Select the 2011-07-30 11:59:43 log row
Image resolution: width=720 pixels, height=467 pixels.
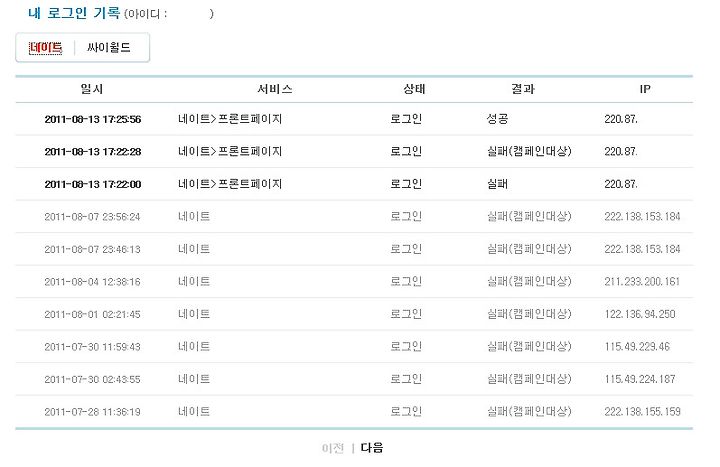pos(354,347)
